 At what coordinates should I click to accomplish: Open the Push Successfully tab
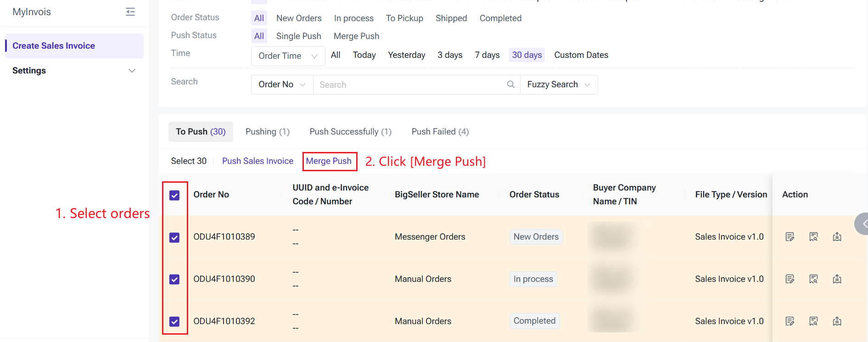pyautogui.click(x=350, y=132)
